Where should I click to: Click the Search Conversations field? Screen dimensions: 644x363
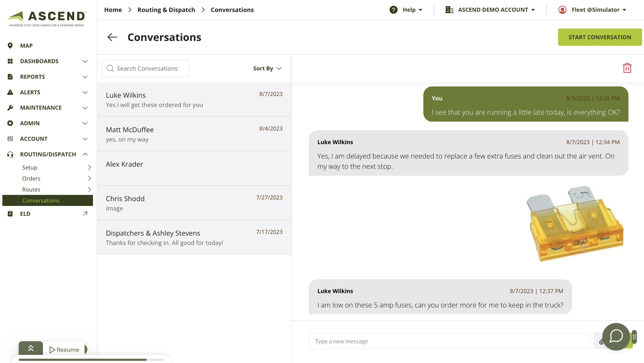[x=145, y=68]
